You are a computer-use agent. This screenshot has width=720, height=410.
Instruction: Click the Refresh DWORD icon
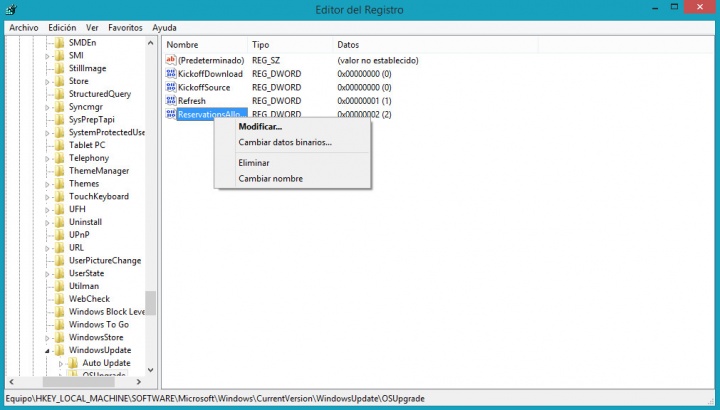(171, 101)
